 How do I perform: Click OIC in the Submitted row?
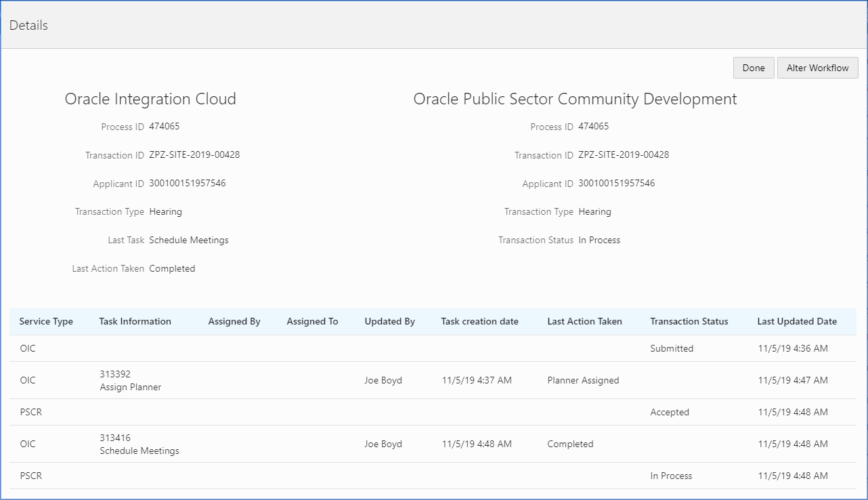pyautogui.click(x=28, y=348)
